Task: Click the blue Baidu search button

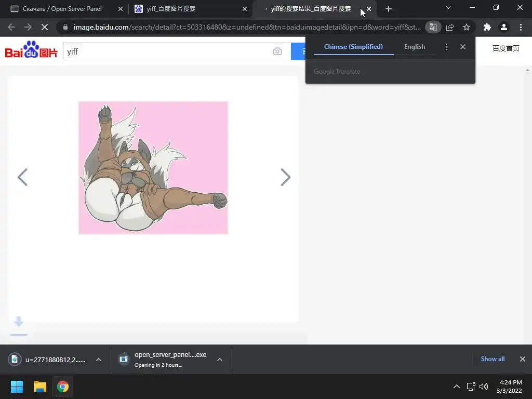Action: click(x=298, y=51)
